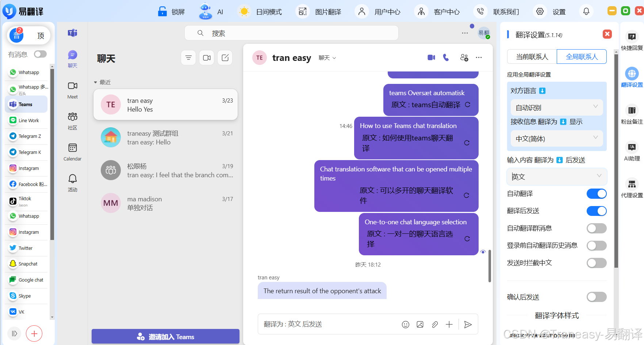
Task: Select Teams in the app list
Action: [27, 104]
